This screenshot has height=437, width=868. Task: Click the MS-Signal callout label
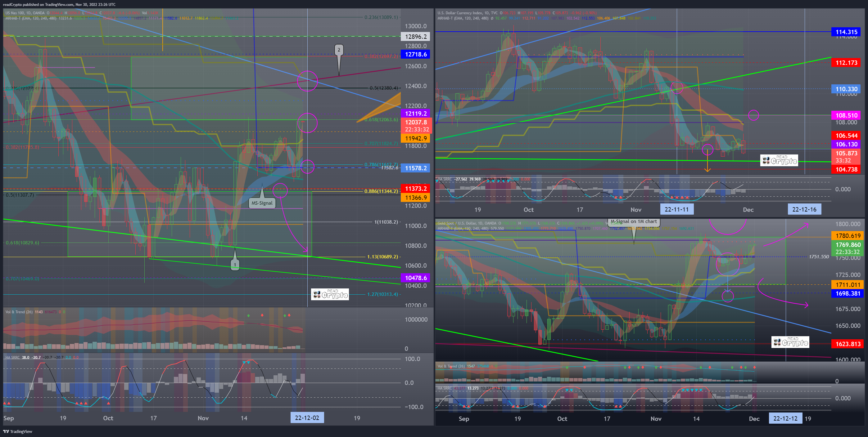pos(262,203)
